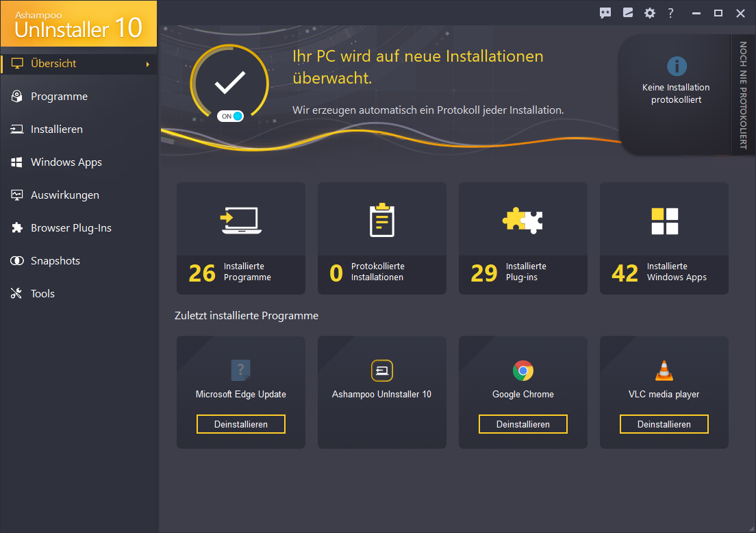Screen dimensions: 756x533
Task: Select Snapshots from the sidebar
Action: tap(55, 261)
